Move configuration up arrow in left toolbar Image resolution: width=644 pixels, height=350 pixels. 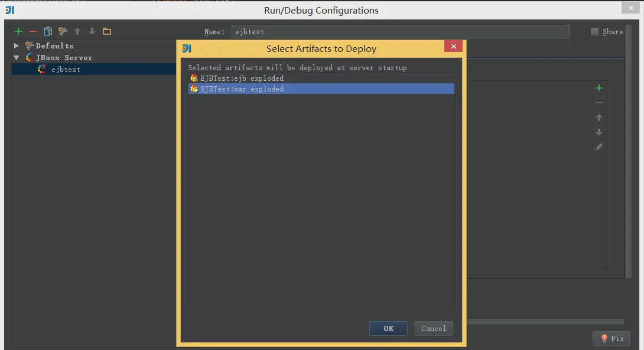(77, 31)
